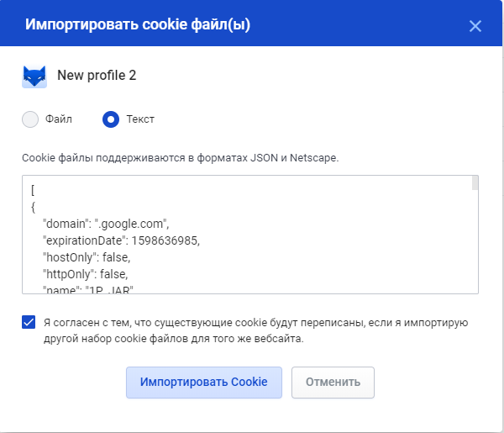Click the partially visible "name": "1P_JAR" line
Viewport: 504px width, 433px height.
(88, 289)
